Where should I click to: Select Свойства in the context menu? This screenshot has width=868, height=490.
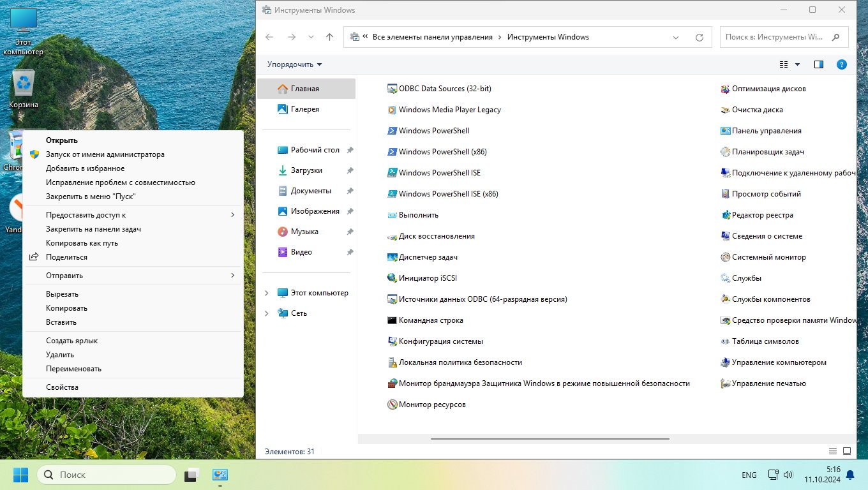pyautogui.click(x=62, y=387)
